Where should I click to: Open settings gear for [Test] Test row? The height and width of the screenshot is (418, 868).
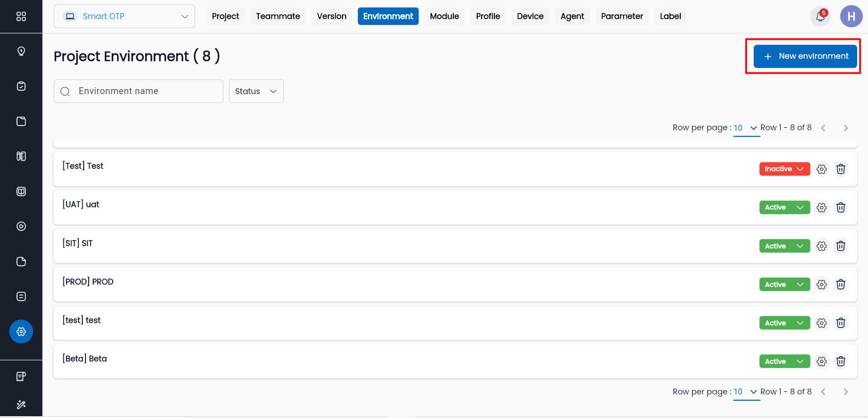821,169
